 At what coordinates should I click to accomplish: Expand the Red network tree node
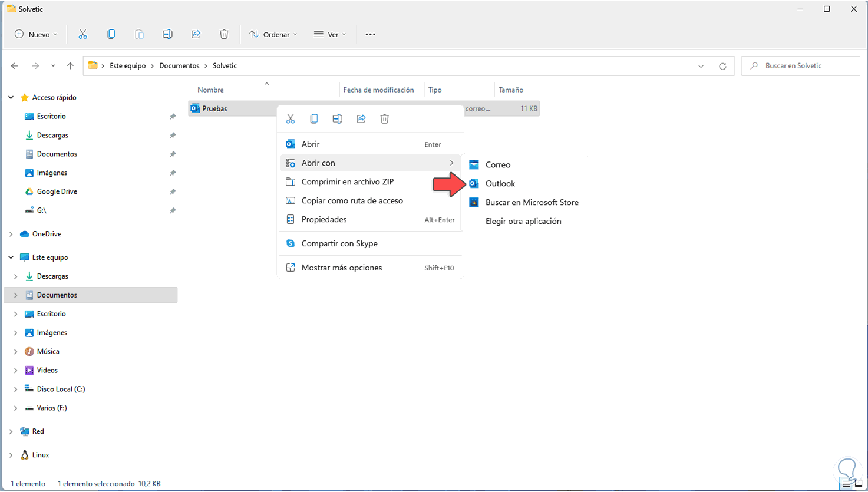[x=11, y=431]
